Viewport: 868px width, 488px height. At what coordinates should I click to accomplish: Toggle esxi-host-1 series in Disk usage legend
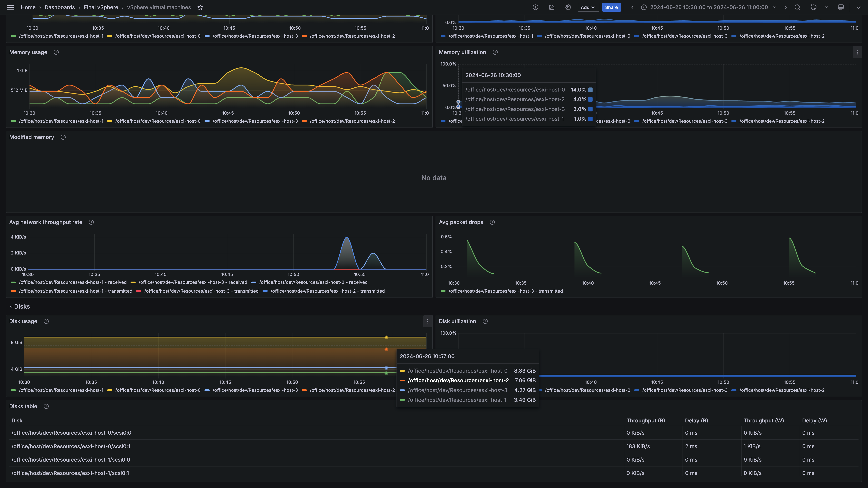point(61,390)
